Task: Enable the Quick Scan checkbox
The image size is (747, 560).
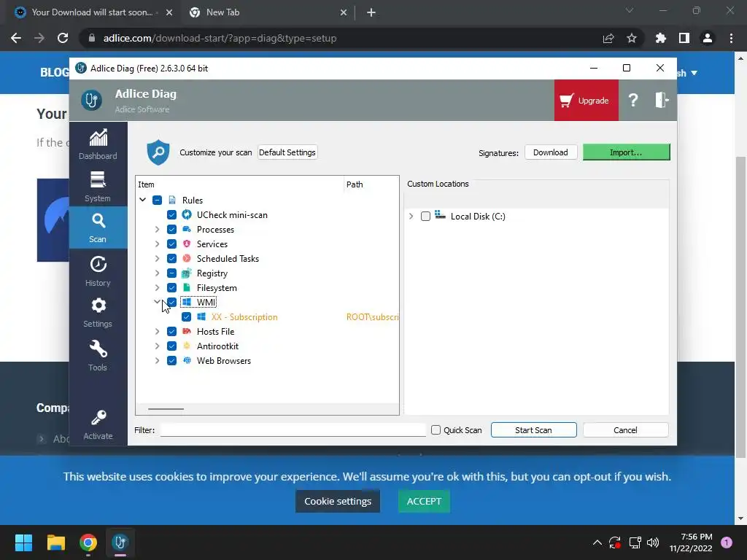Action: click(x=436, y=430)
